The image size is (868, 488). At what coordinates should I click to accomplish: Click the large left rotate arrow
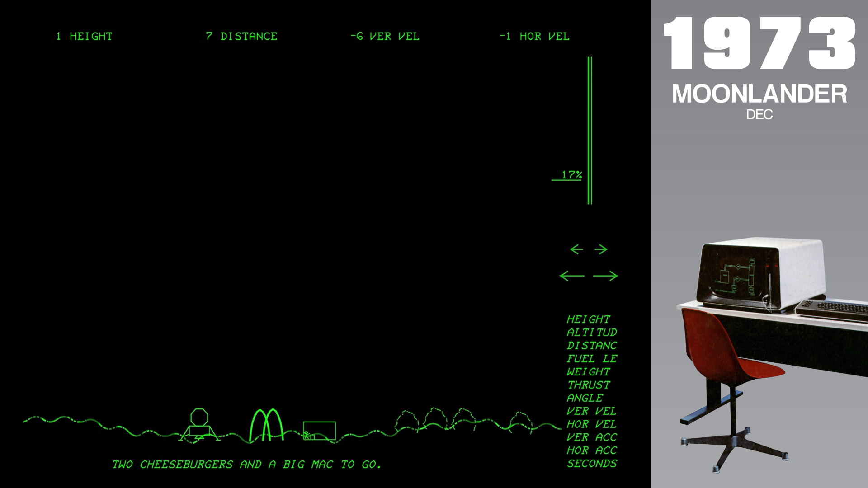tap(572, 276)
